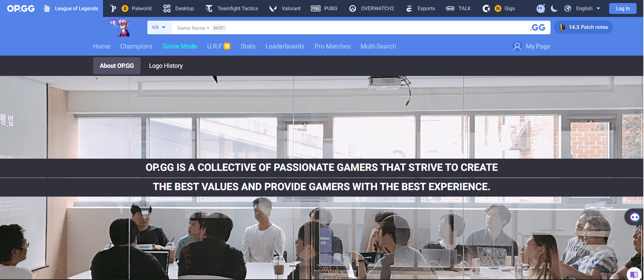Click the globe language icon
Screen dimensions: 644x280
coord(568,8)
